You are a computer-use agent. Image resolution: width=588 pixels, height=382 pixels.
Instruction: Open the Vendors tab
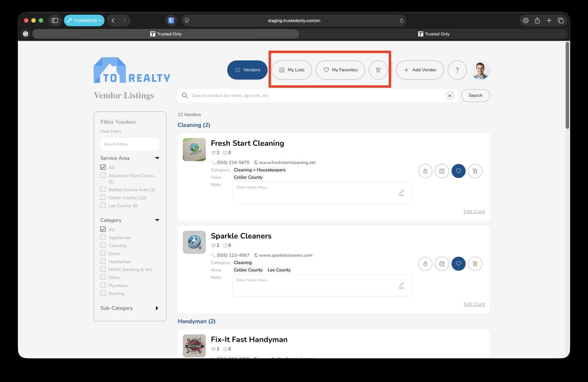[247, 70]
